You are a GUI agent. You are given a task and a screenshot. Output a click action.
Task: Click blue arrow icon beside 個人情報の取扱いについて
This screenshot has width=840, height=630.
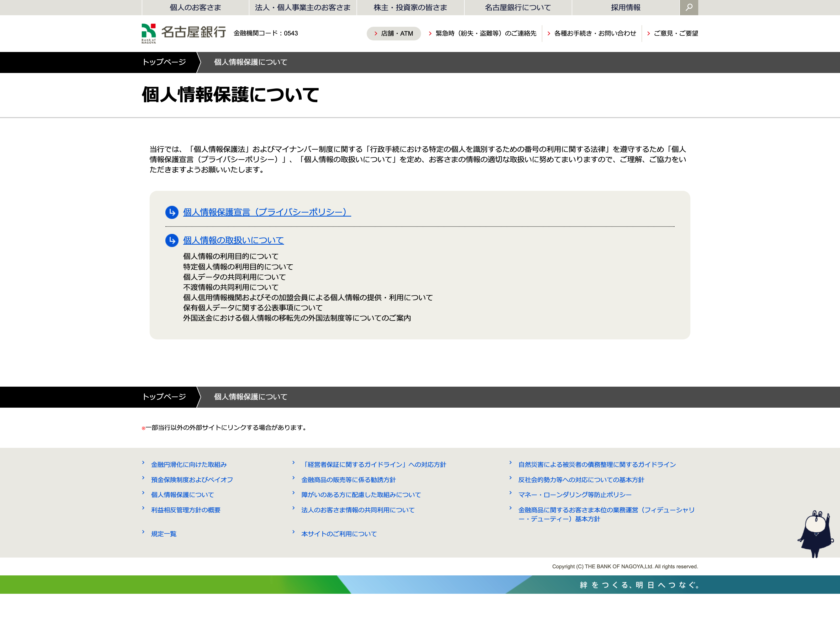point(172,240)
